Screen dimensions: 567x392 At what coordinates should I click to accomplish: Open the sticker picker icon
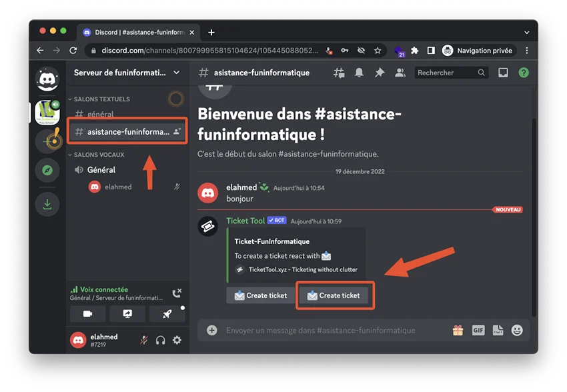click(497, 329)
